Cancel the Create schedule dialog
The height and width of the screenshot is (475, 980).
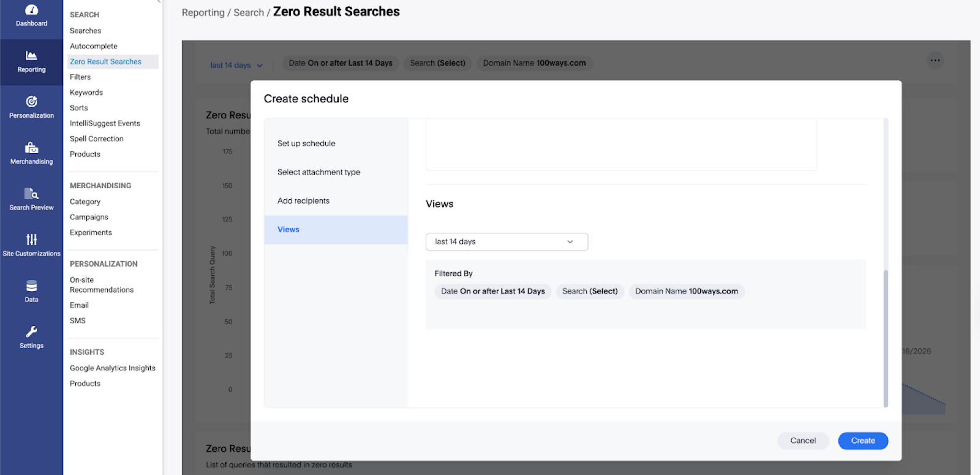tap(802, 441)
